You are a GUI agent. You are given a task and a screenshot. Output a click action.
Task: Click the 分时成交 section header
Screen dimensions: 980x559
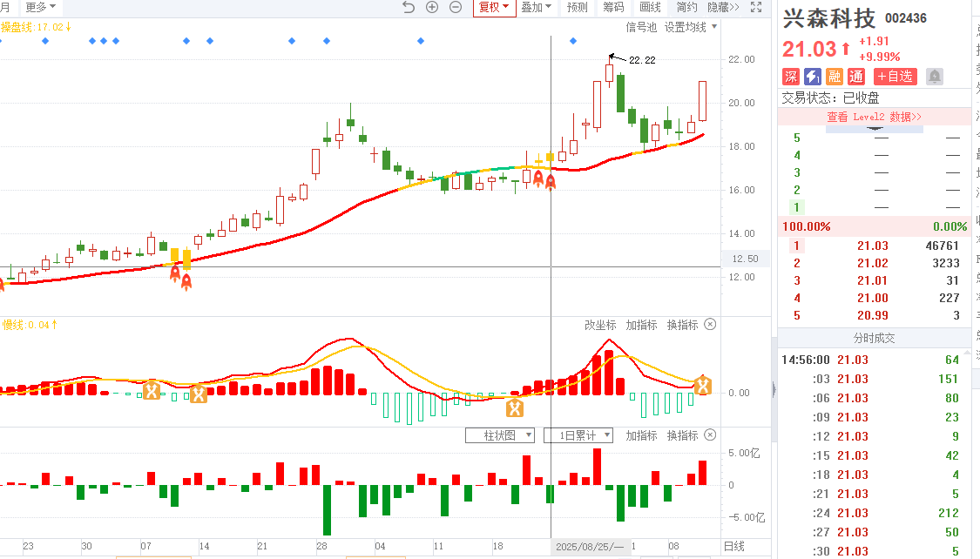[x=874, y=338]
